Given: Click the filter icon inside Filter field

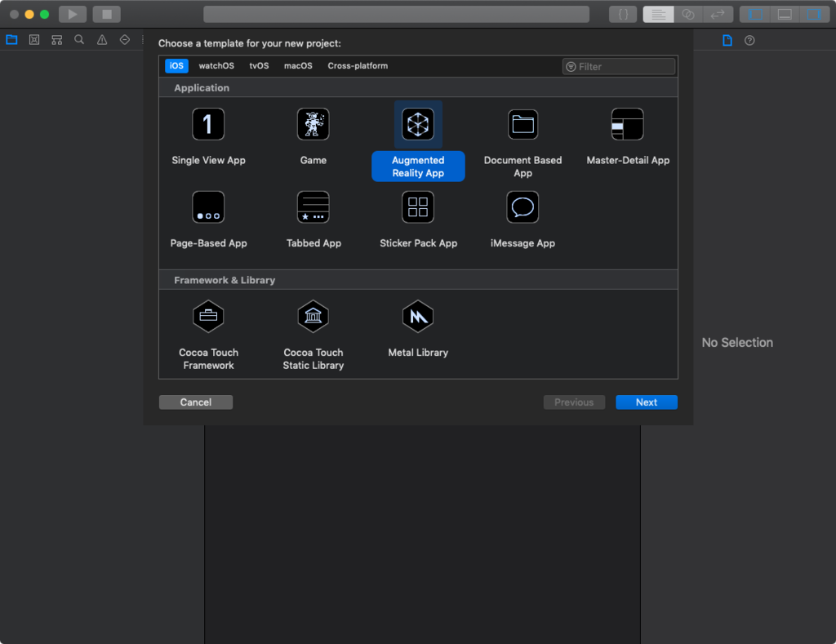Looking at the screenshot, I should coord(571,67).
